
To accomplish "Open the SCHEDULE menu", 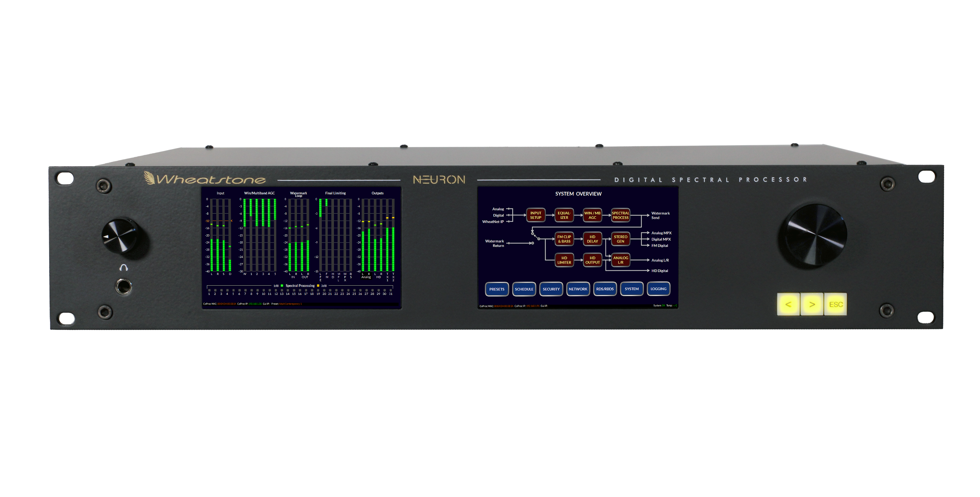I will pos(524,289).
